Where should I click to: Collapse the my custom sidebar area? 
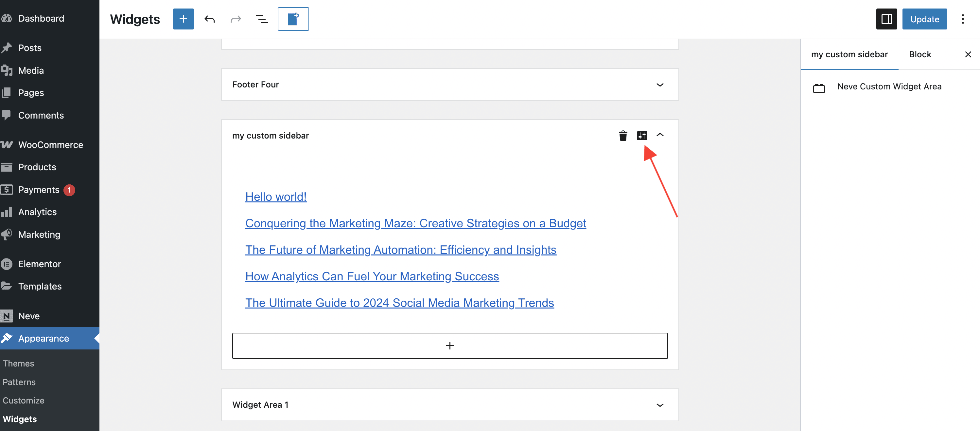coord(660,135)
